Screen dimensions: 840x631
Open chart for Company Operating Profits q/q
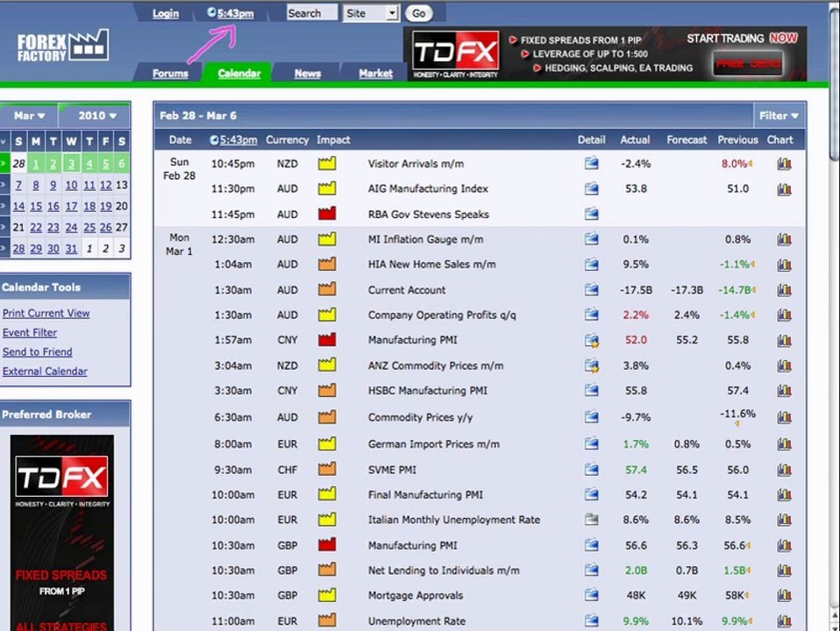pos(784,315)
